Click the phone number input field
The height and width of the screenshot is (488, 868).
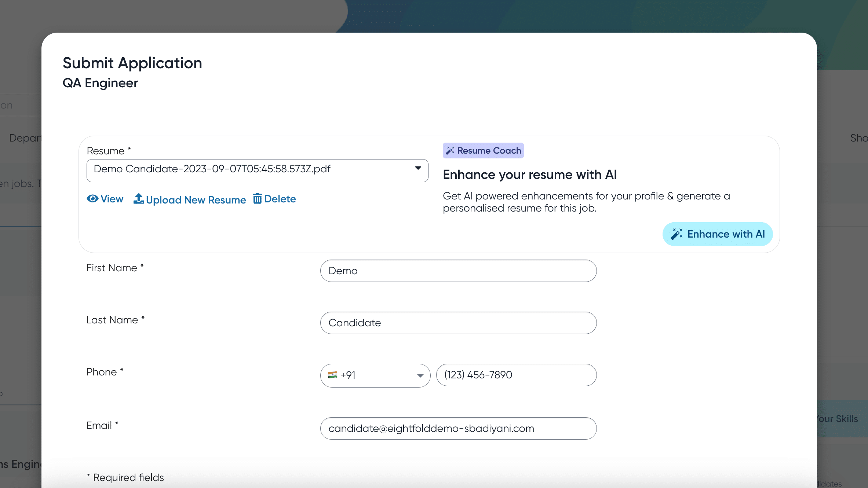517,375
